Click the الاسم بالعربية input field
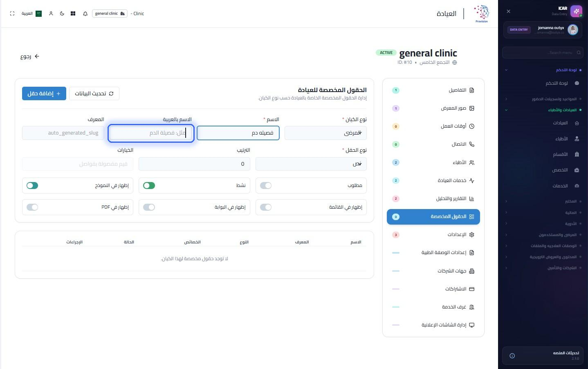 151,133
